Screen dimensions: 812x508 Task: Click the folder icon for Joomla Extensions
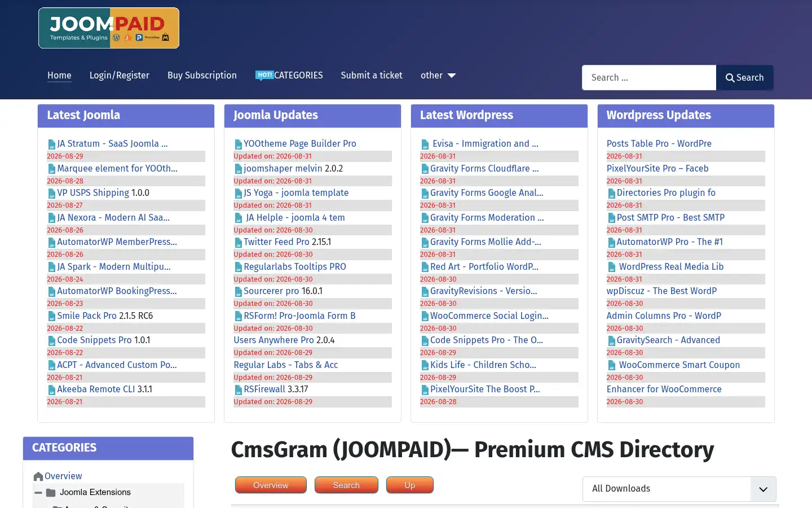point(51,493)
